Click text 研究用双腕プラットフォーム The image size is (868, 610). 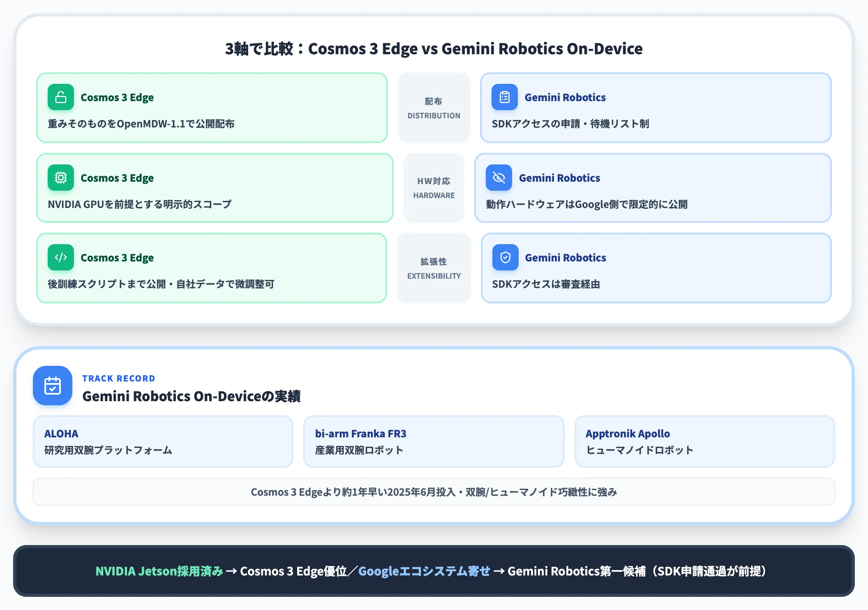click(x=108, y=450)
